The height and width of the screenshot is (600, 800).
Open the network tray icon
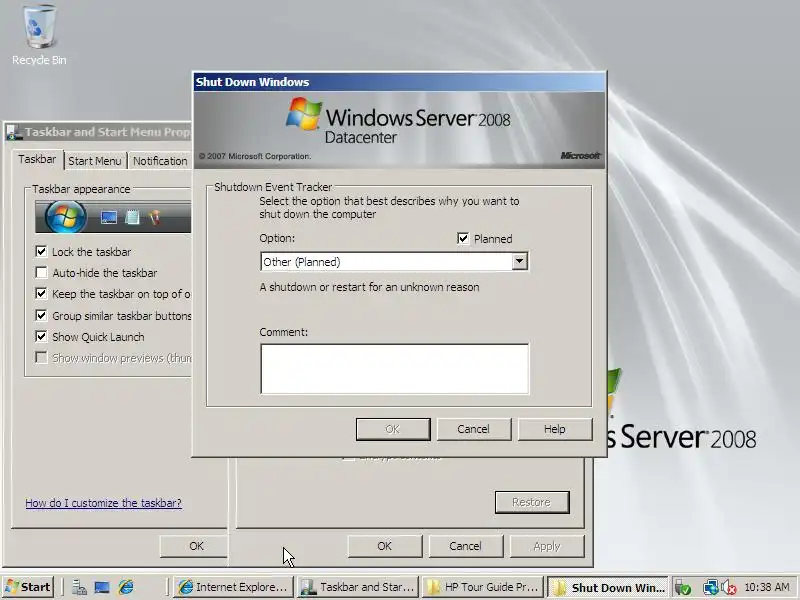pos(710,588)
